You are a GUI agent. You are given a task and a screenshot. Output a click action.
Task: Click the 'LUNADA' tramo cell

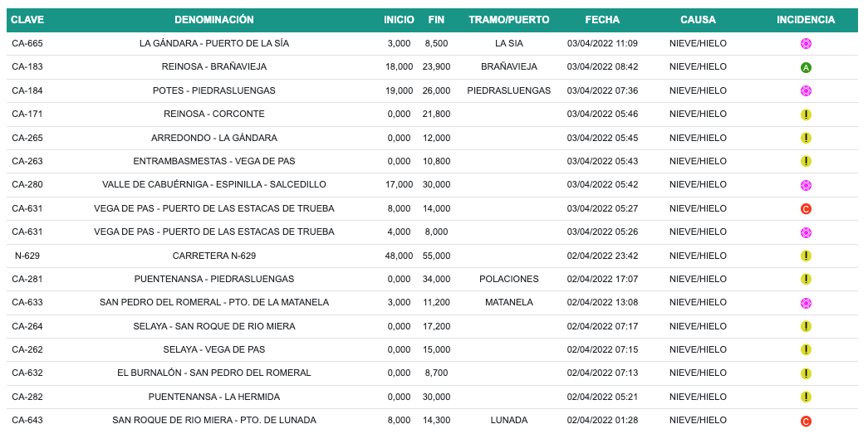click(x=508, y=420)
